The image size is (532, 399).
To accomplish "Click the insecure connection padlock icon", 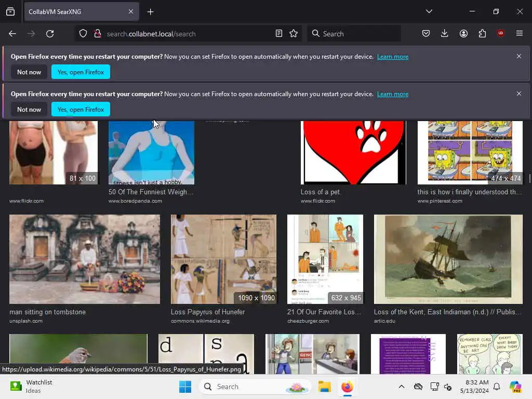I will click(98, 34).
